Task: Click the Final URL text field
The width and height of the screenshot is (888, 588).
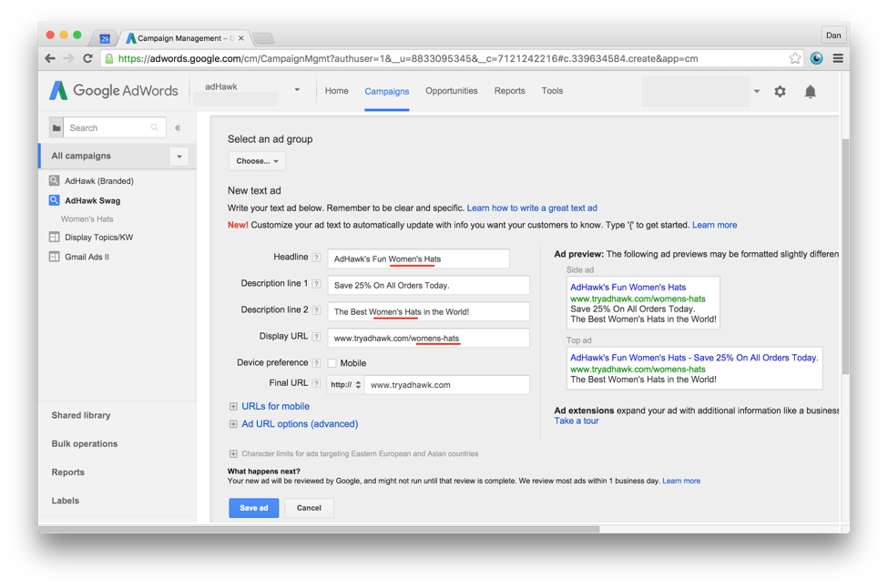Action: pos(447,385)
